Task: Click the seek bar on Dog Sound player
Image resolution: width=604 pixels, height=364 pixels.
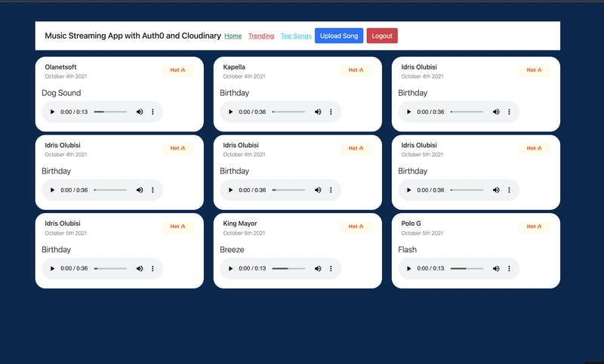Action: [x=110, y=112]
